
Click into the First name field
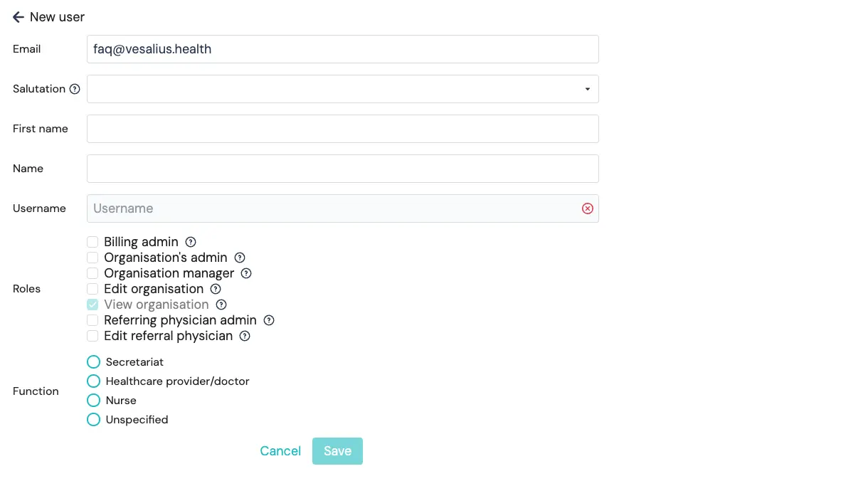click(x=342, y=129)
